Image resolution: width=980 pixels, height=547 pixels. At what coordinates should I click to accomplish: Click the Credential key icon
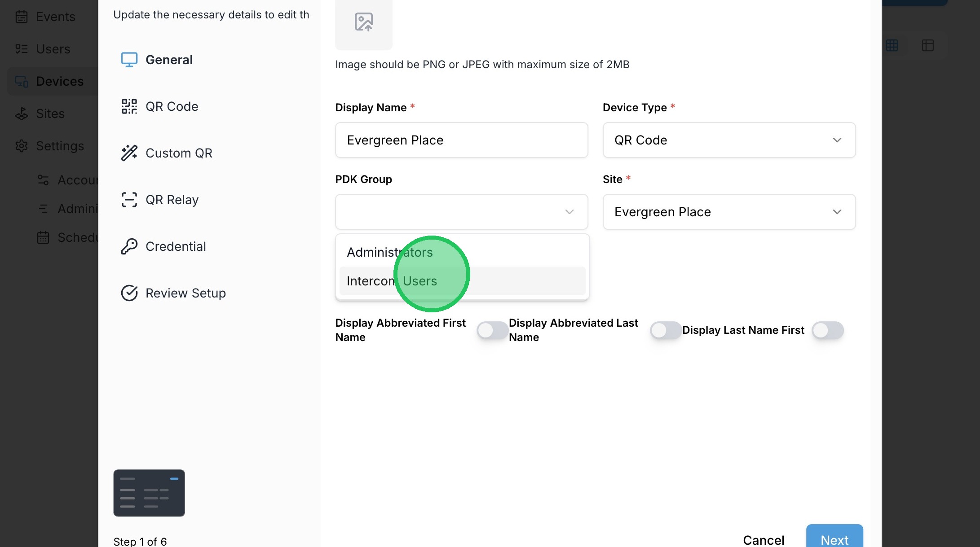click(129, 246)
